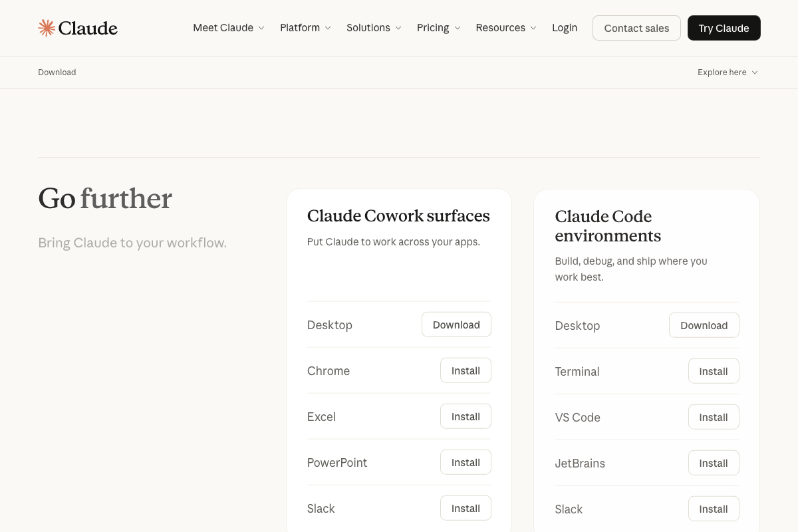Install the Excel add-in
This screenshot has width=798, height=532.
tap(465, 416)
